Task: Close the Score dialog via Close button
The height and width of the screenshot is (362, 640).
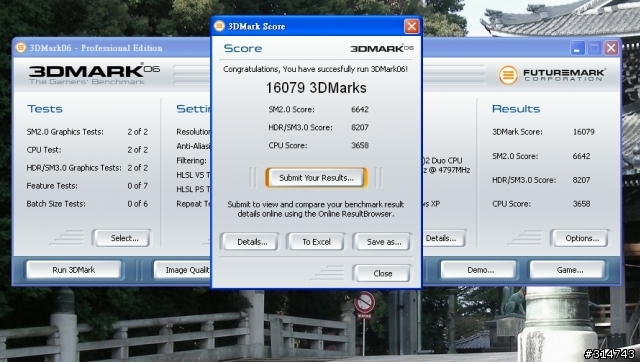Action: 382,273
